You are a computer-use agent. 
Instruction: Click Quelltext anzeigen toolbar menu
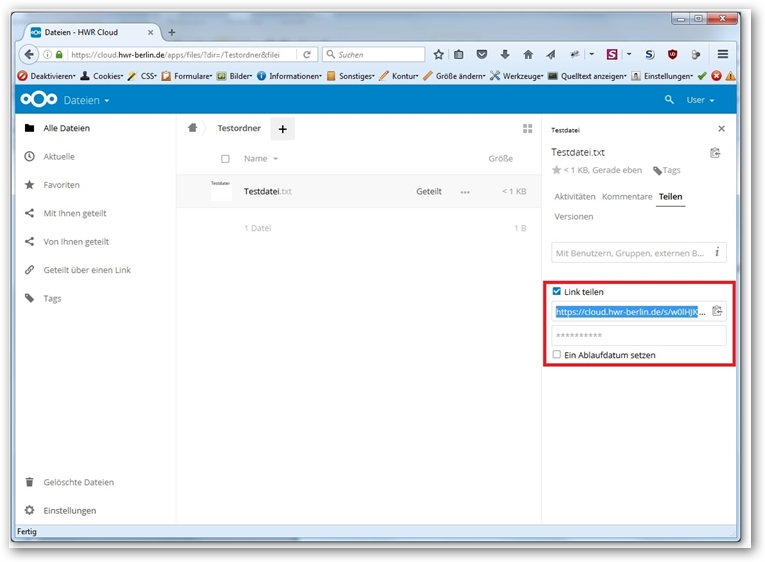click(x=587, y=76)
